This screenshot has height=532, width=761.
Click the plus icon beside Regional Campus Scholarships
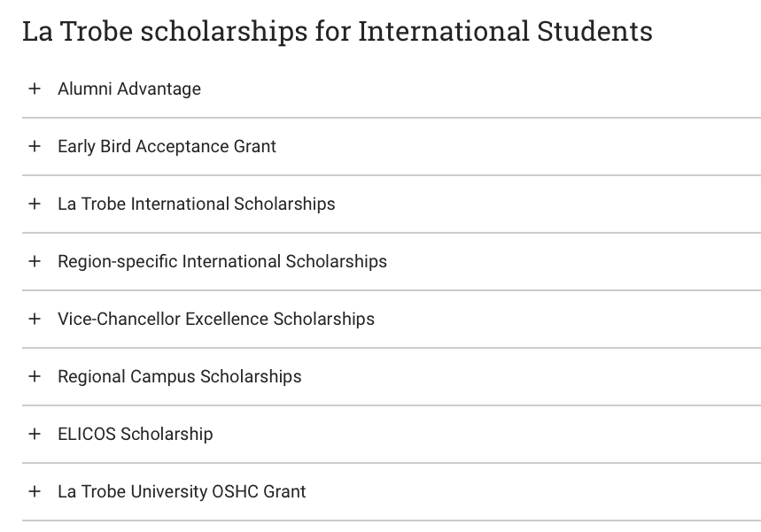(x=35, y=376)
